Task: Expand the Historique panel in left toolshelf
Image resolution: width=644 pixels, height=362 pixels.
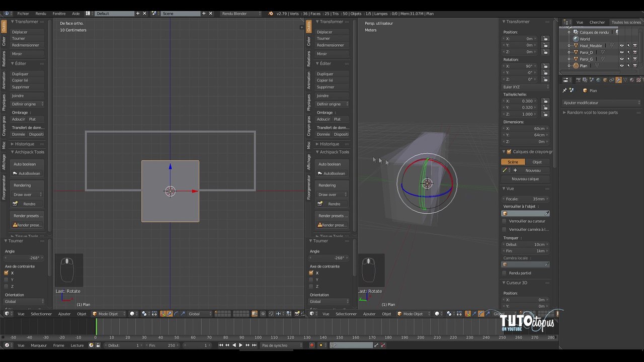Action: 24,144
